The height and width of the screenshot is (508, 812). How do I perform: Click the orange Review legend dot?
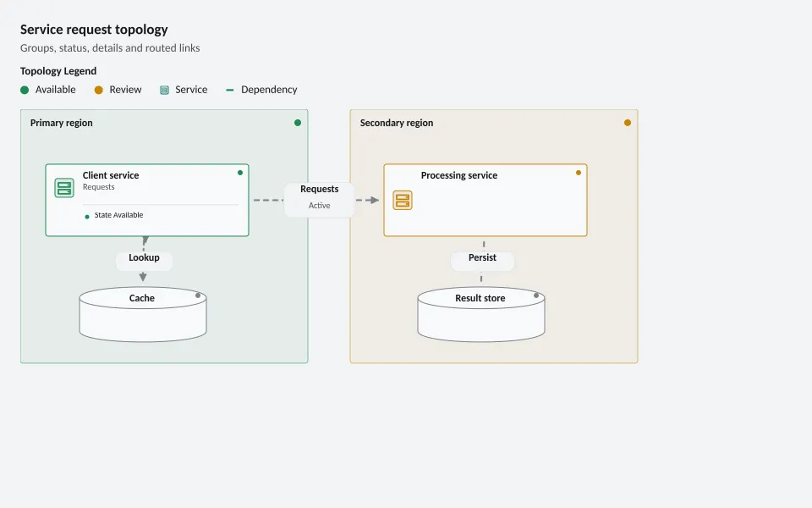pos(98,91)
